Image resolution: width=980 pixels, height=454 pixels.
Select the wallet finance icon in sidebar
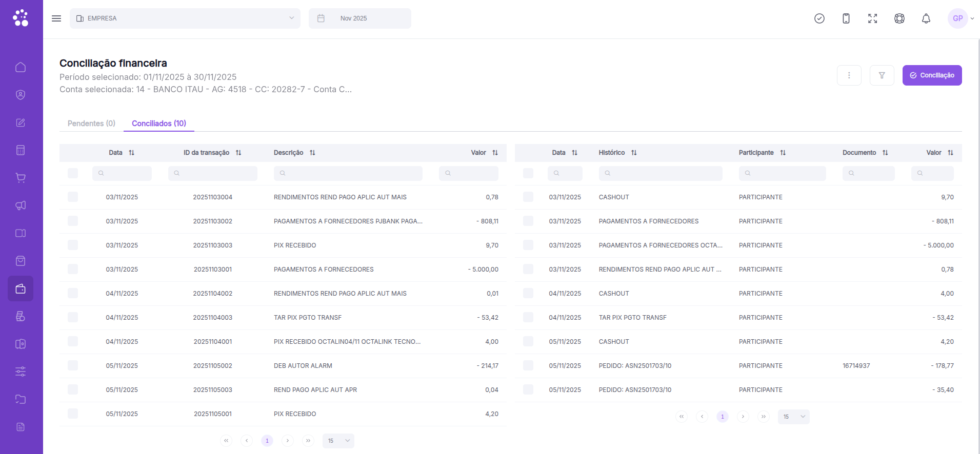(x=21, y=288)
